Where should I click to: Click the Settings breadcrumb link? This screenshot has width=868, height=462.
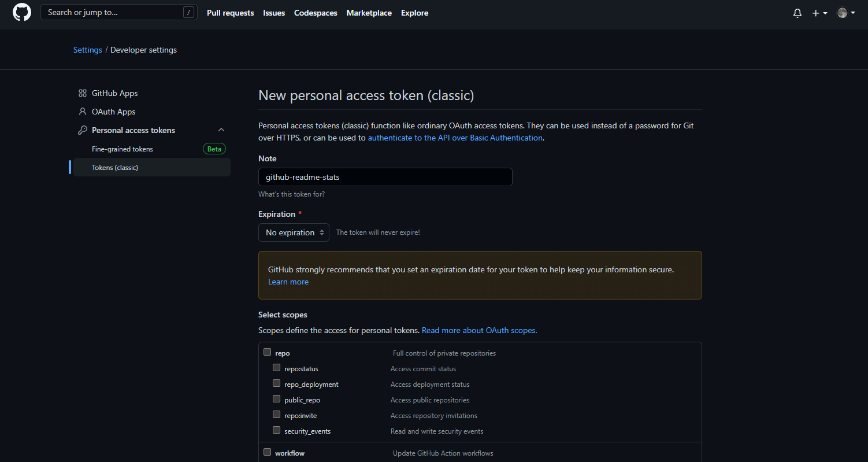click(x=88, y=50)
